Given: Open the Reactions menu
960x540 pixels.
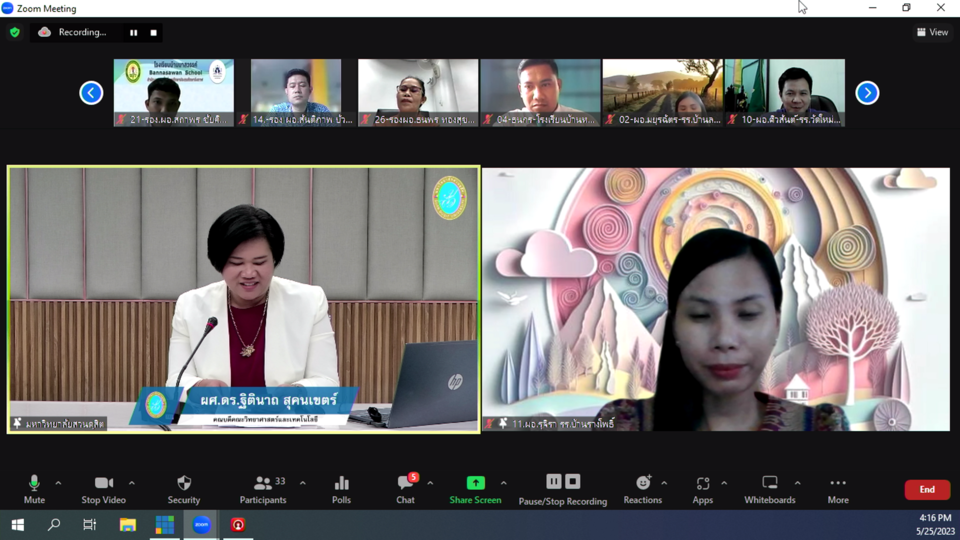Looking at the screenshot, I should 642,489.
